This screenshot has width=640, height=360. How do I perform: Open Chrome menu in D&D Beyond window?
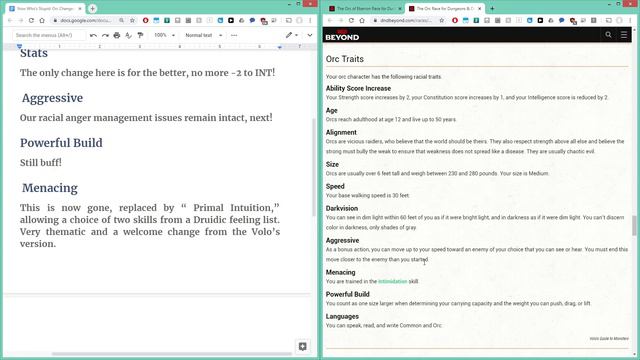[630, 20]
